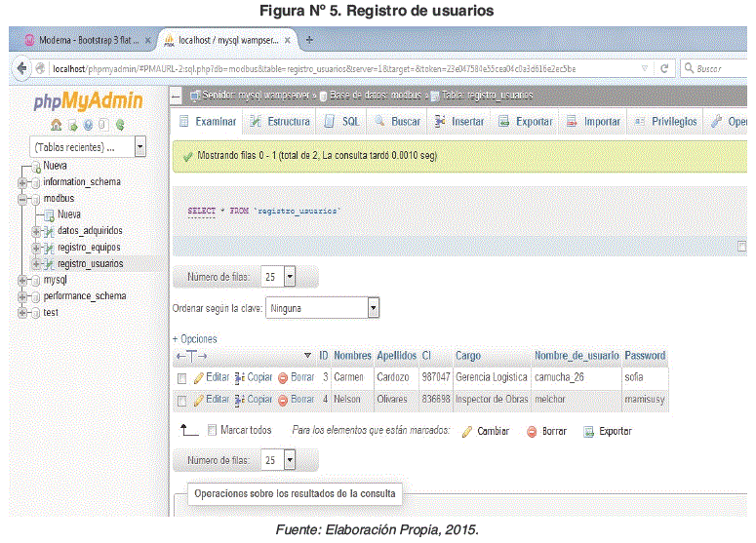The width and height of the screenshot is (756, 543).
Task: Open the Ordenar según la clave dropdown
Action: 373,308
